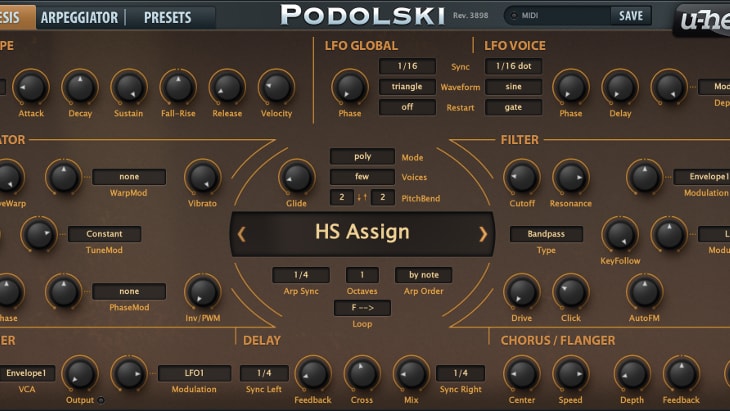730x411 pixels.
Task: Open the PhaseMod 'none' selector
Action: pyautogui.click(x=129, y=291)
